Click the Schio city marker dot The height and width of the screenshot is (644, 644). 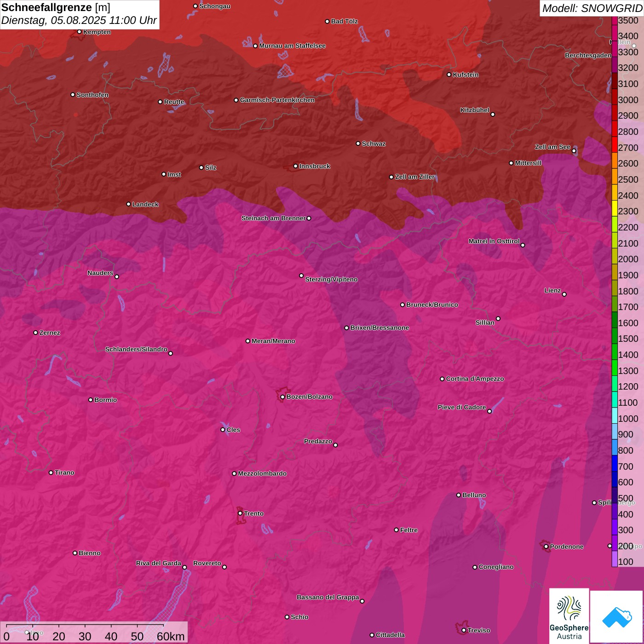pos(287,617)
